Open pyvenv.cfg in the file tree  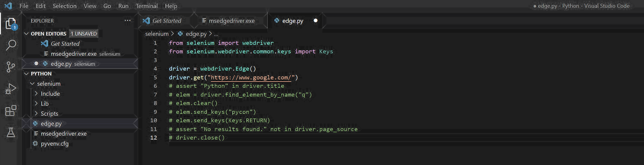pos(80,144)
